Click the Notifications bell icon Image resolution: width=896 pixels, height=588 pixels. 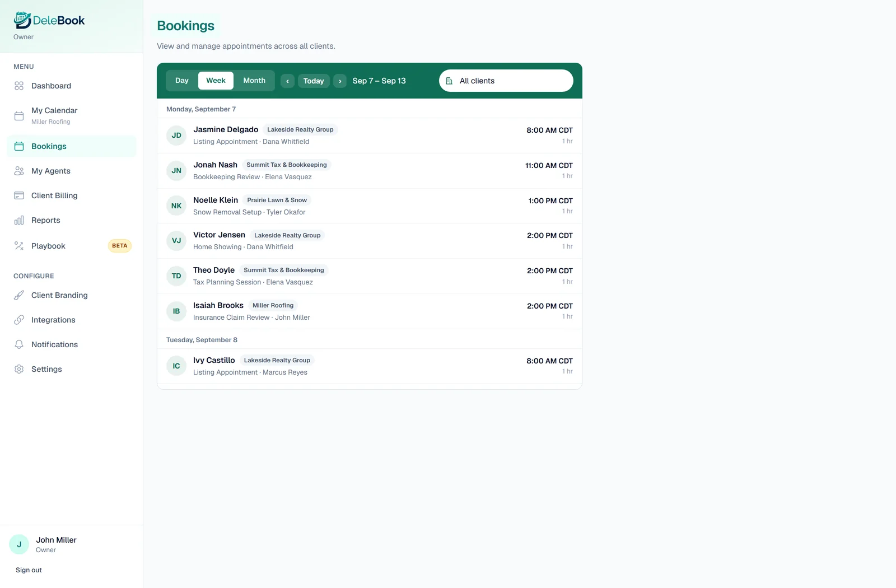[19, 344]
